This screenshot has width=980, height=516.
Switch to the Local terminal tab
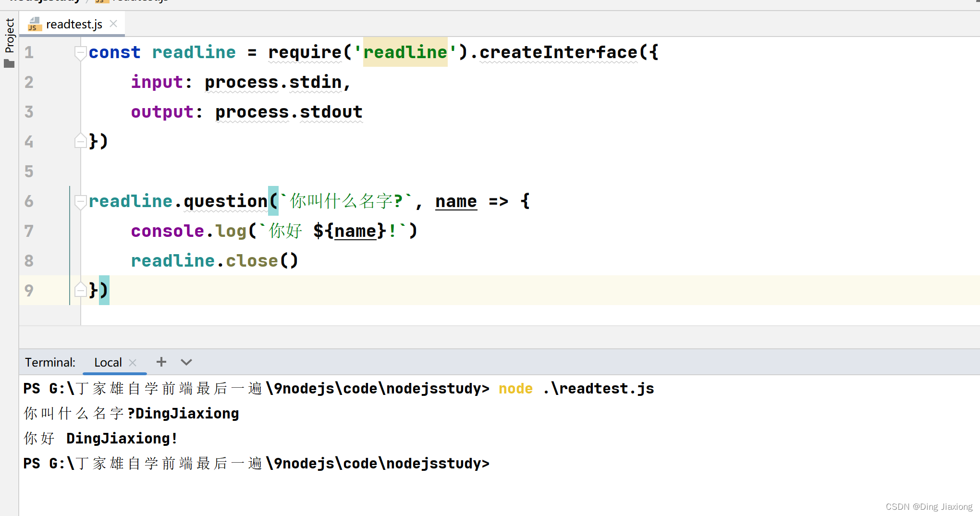pyautogui.click(x=108, y=362)
